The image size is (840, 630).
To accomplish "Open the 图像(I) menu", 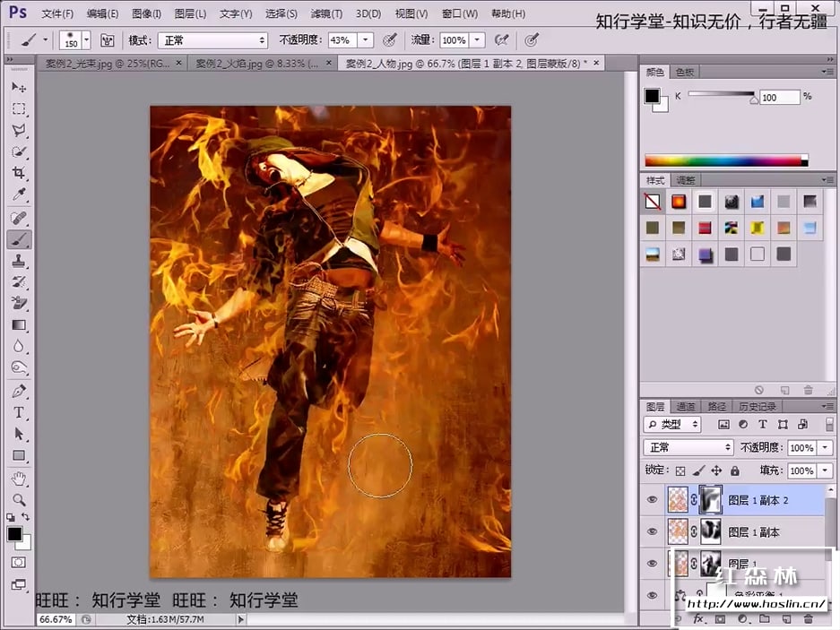I will click(x=146, y=13).
